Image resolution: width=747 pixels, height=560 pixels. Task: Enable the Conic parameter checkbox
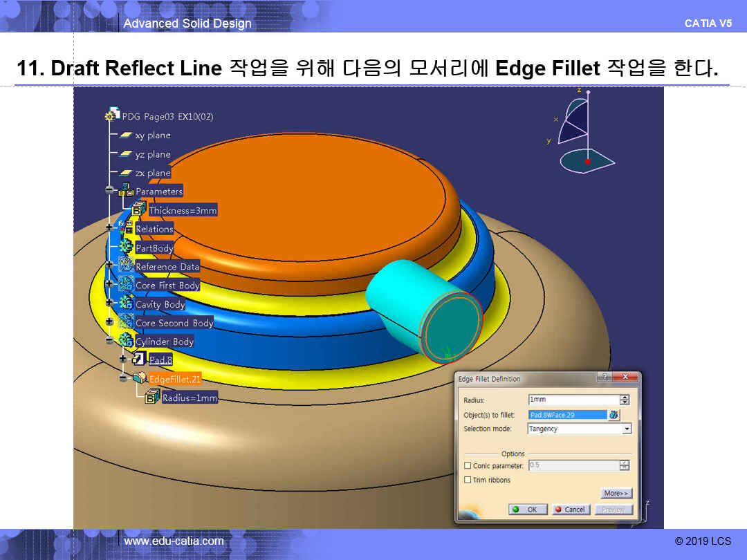(x=468, y=466)
